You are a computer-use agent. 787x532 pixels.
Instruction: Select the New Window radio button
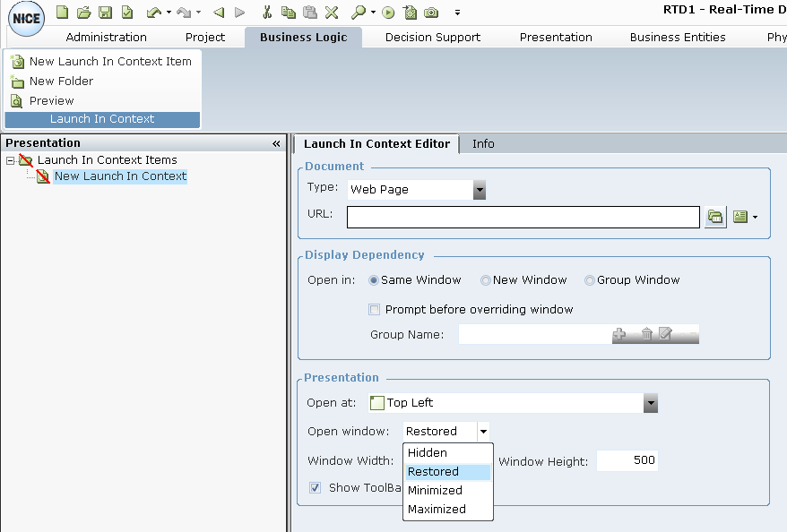pyautogui.click(x=486, y=280)
